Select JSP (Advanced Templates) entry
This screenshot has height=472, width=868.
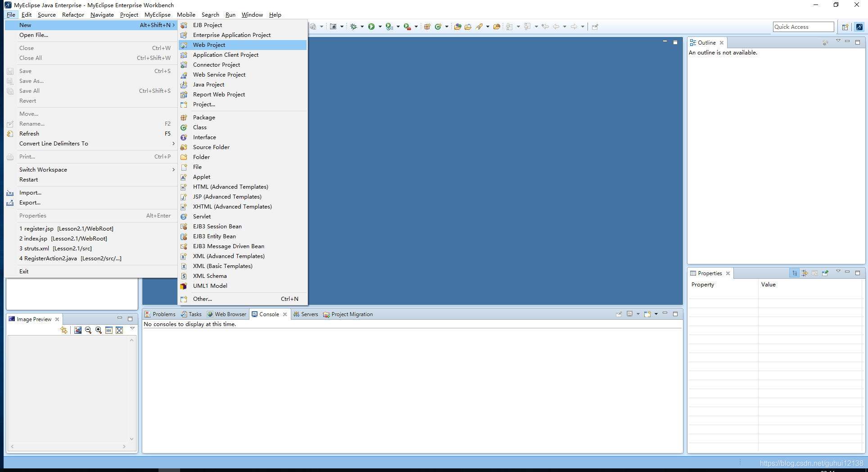(243, 196)
